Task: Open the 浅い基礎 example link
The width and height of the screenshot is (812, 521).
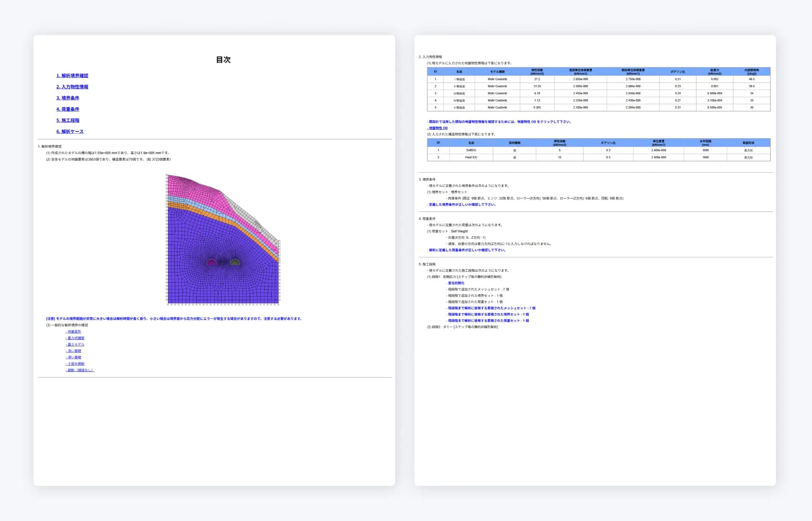Action: 73,351
